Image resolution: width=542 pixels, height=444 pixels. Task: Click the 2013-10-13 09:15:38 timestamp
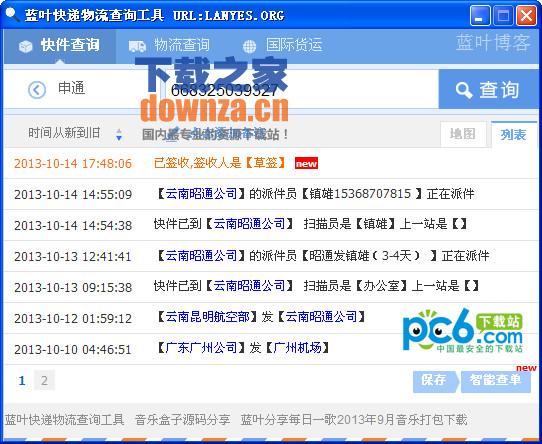pos(73,288)
